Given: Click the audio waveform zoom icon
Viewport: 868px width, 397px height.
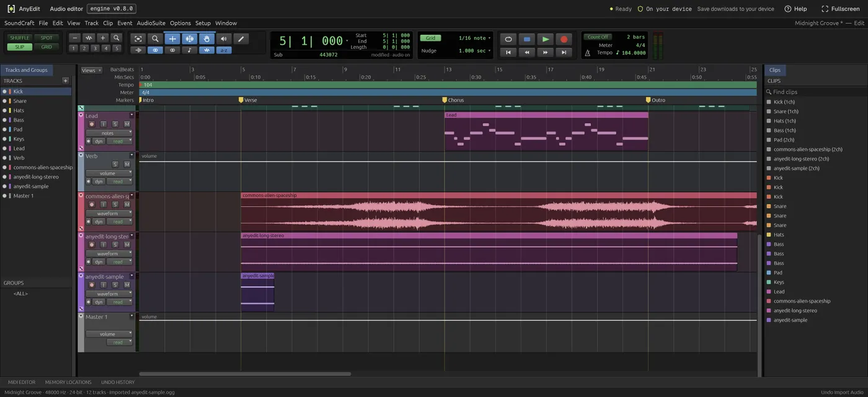Looking at the screenshot, I should (89, 38).
